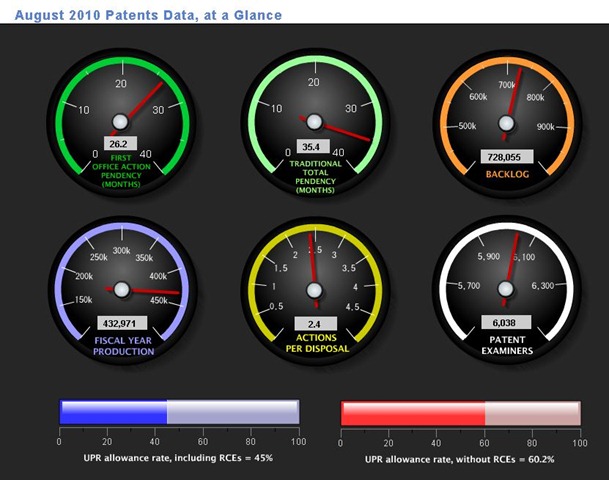Select the 728,055 backlog value box
609x480 pixels.
(x=507, y=157)
